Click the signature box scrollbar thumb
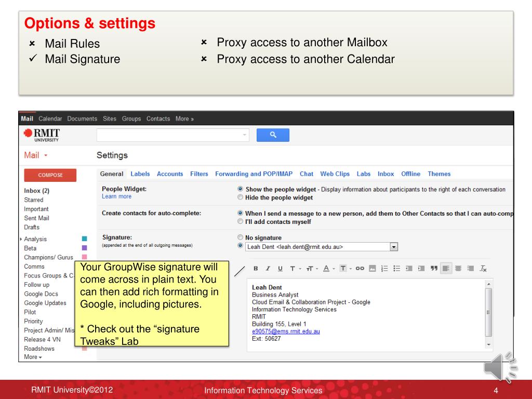Screen dimensions: 532x399 (488, 312)
